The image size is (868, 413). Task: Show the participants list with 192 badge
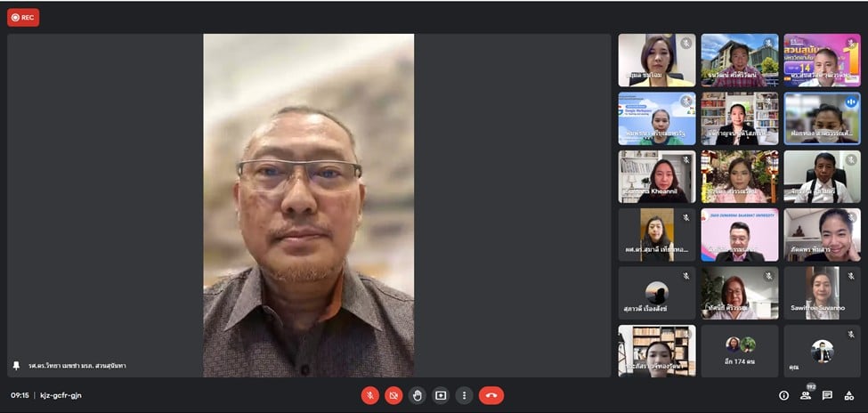click(806, 395)
